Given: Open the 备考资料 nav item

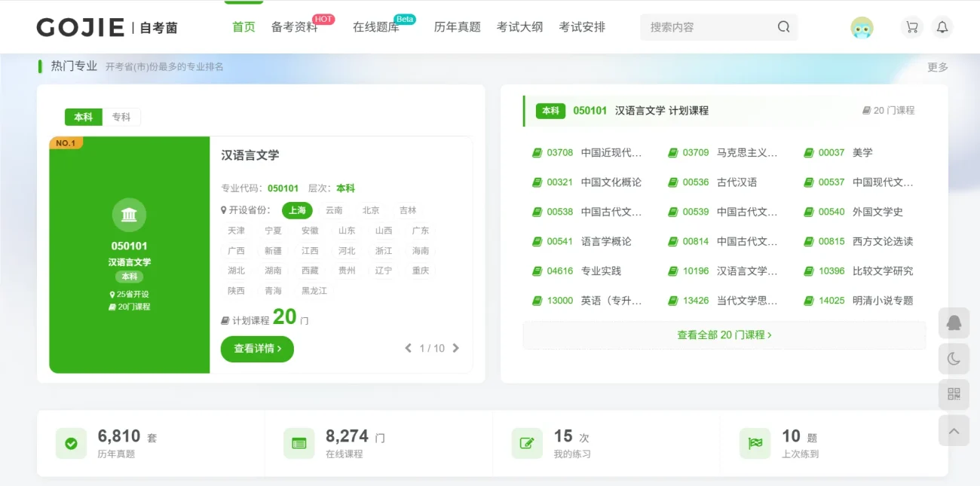Looking at the screenshot, I should (x=295, y=27).
